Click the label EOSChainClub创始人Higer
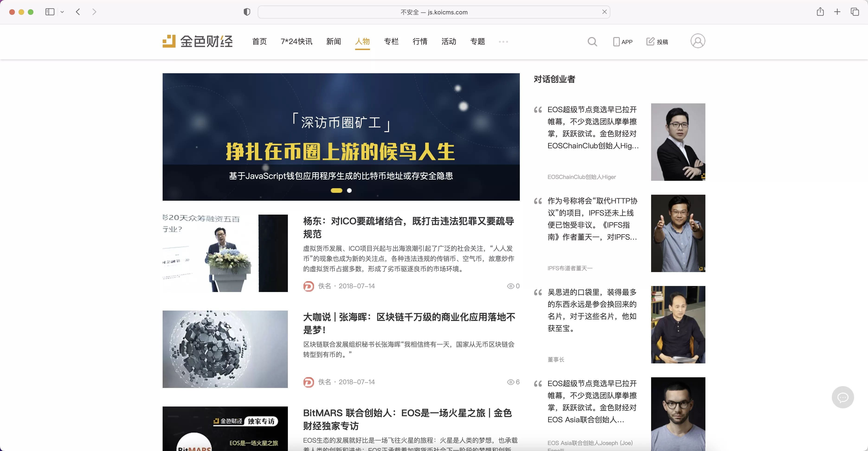Screen dimensions: 868x451 click(582, 177)
